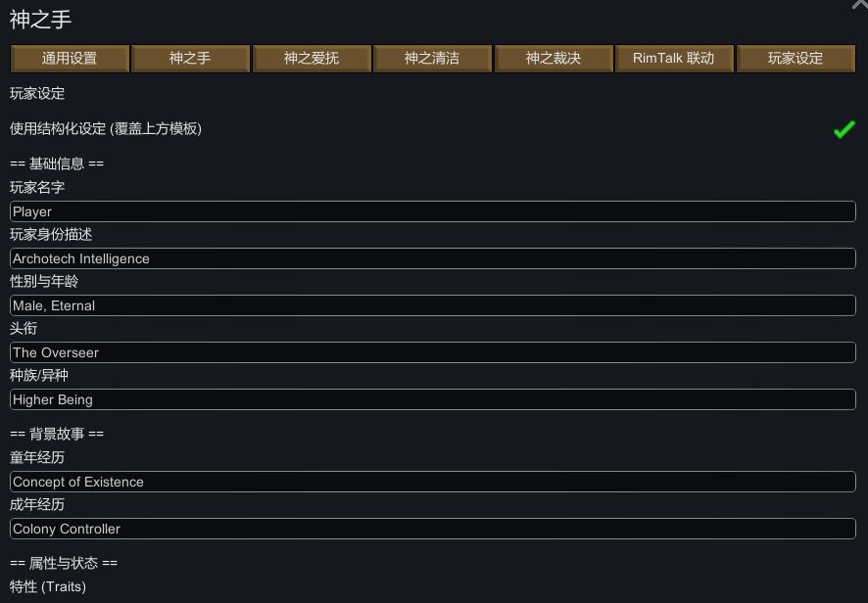
Task: Click the 玩家名字 field containing Player
Action: tap(432, 211)
